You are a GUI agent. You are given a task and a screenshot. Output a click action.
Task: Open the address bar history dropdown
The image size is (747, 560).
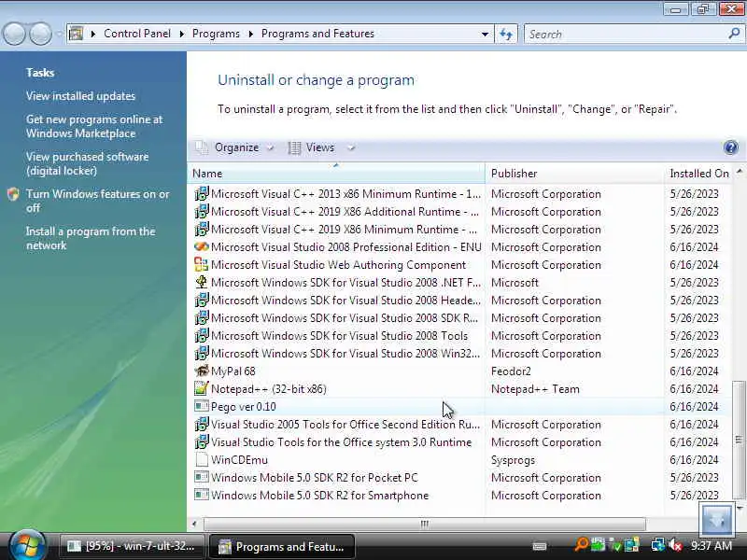[x=485, y=35]
